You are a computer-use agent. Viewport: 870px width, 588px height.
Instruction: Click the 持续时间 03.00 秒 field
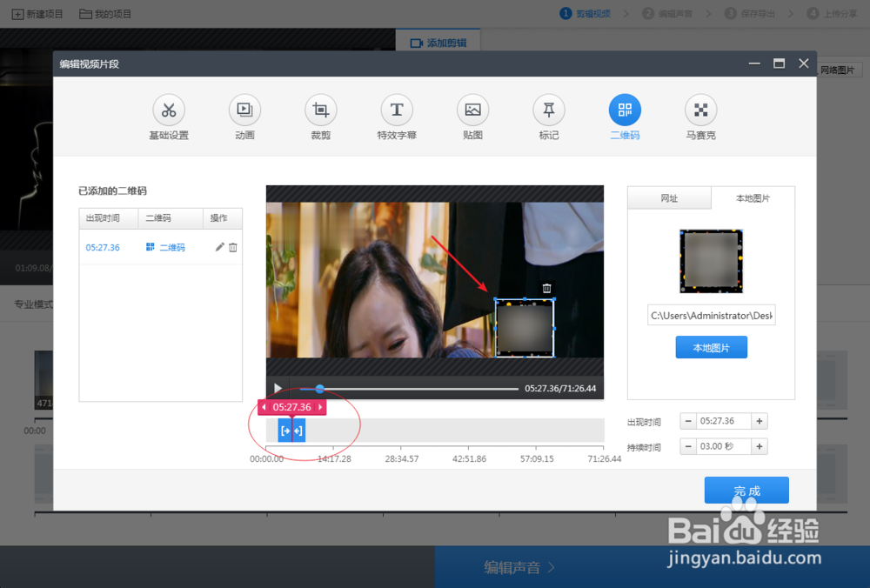(724, 446)
